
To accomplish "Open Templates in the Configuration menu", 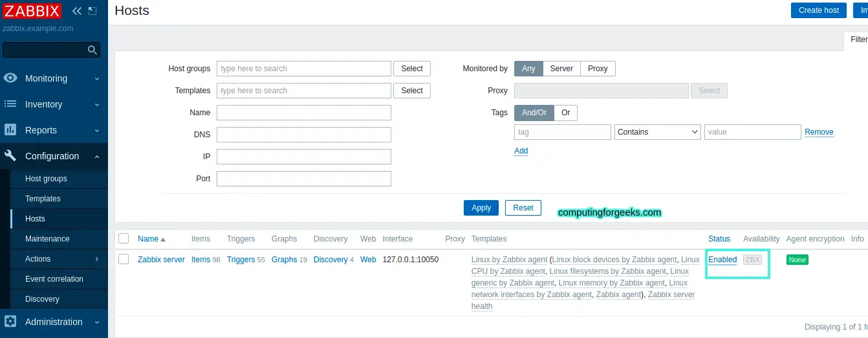I will pyautogui.click(x=43, y=199).
